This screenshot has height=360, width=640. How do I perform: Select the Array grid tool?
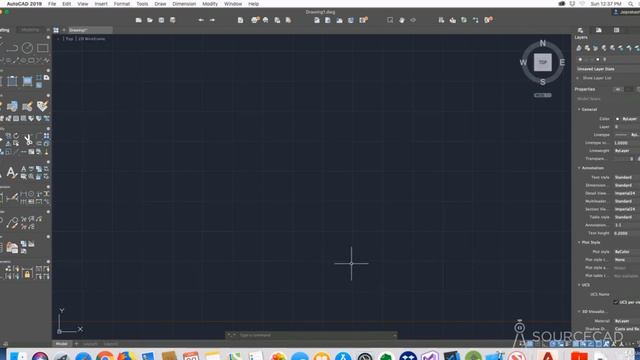(x=47, y=136)
